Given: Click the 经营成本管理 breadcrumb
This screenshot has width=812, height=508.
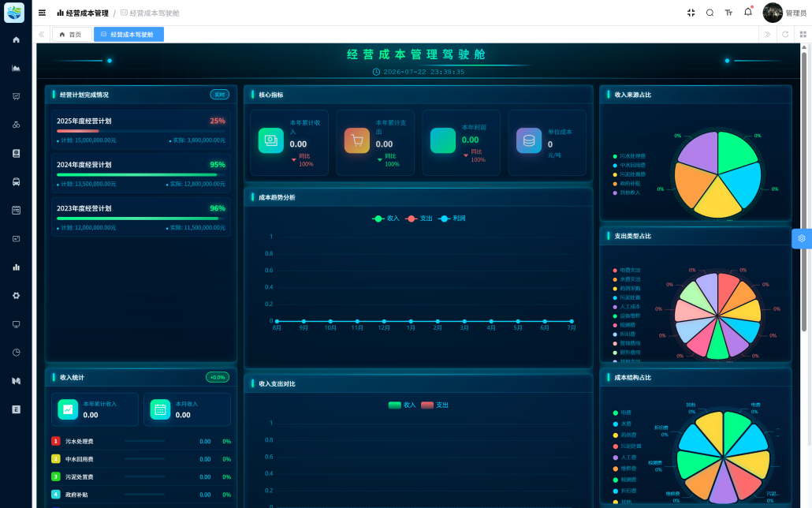Looking at the screenshot, I should coord(83,13).
